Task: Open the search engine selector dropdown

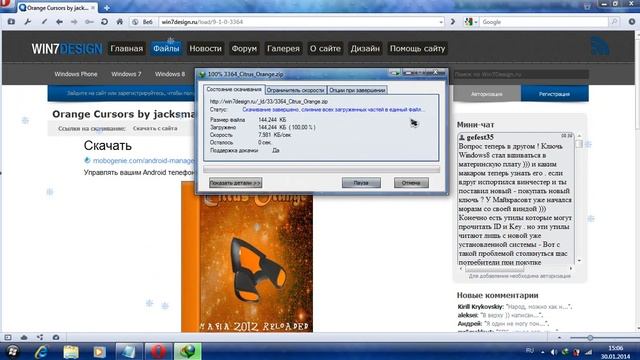Action: point(471,22)
